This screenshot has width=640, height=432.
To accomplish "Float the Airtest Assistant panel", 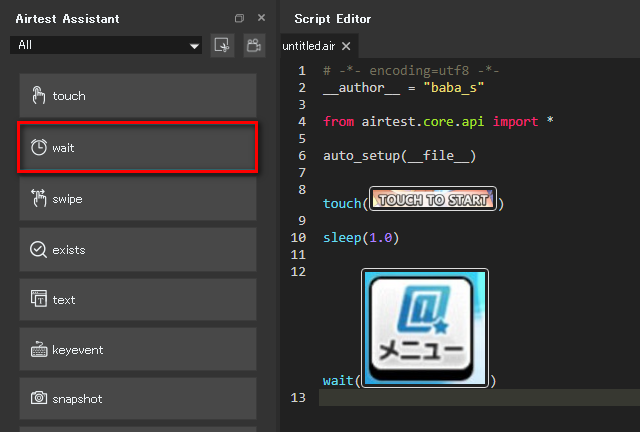I will tap(239, 18).
